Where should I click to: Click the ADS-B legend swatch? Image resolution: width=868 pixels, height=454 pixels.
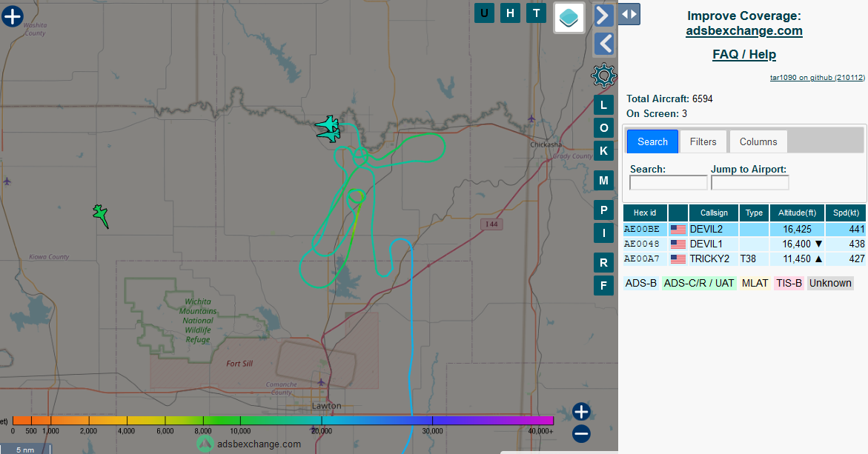coord(641,283)
